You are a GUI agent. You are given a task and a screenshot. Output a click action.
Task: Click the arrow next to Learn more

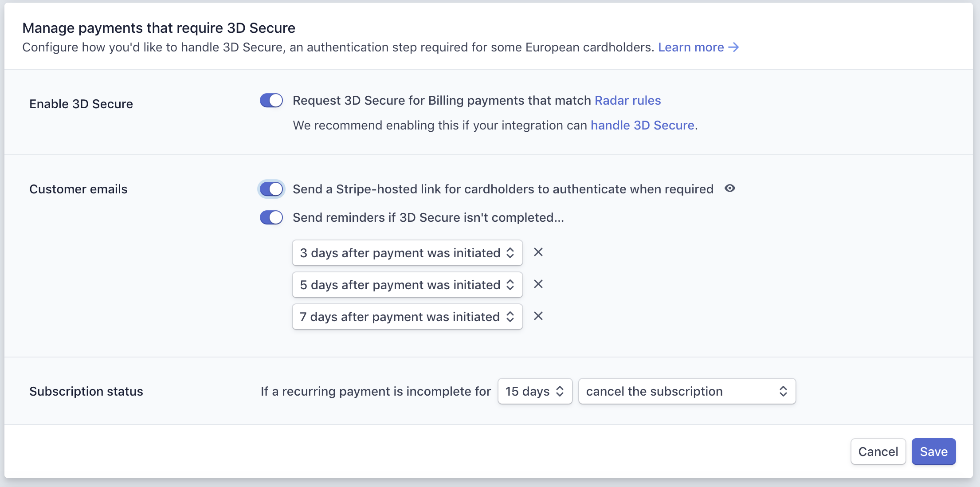point(734,47)
